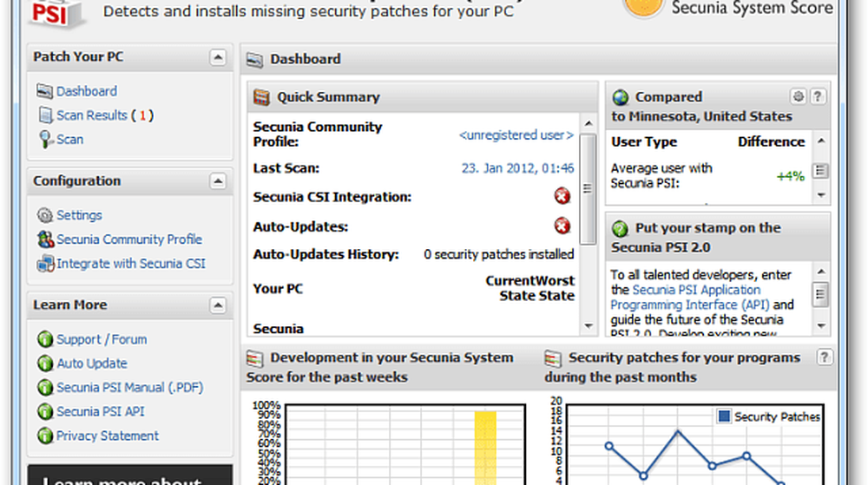This screenshot has height=485, width=868.
Task: Click the unregistered user link
Action: point(516,134)
